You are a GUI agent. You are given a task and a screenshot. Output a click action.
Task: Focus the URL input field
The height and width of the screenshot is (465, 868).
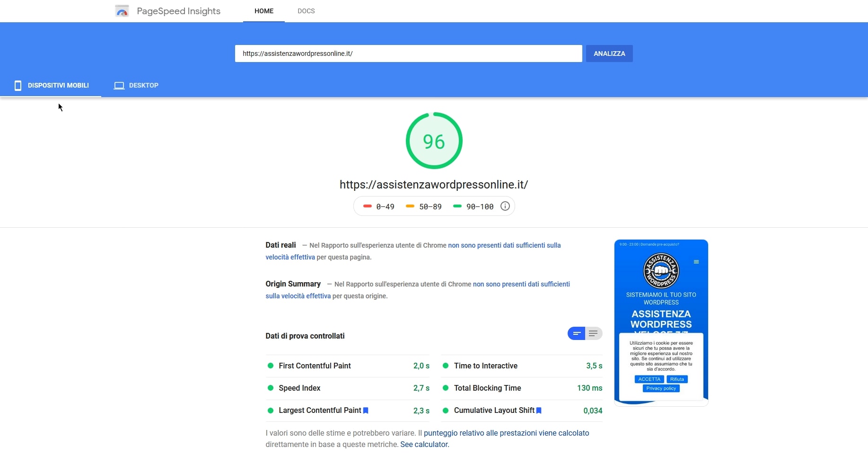coord(408,54)
